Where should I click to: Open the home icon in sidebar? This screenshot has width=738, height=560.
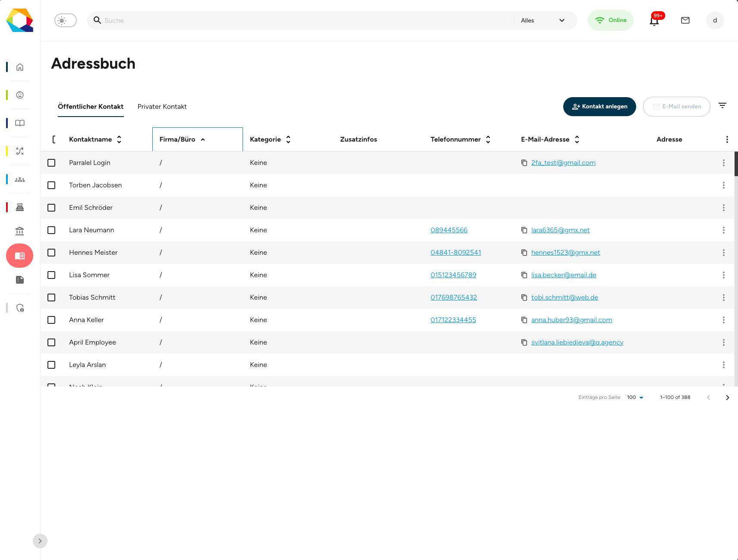[x=20, y=67]
